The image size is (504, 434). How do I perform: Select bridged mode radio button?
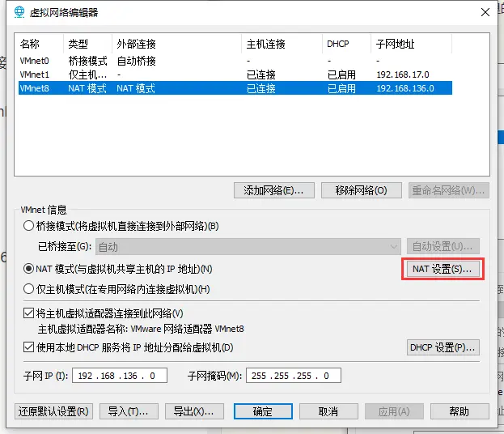(29, 226)
